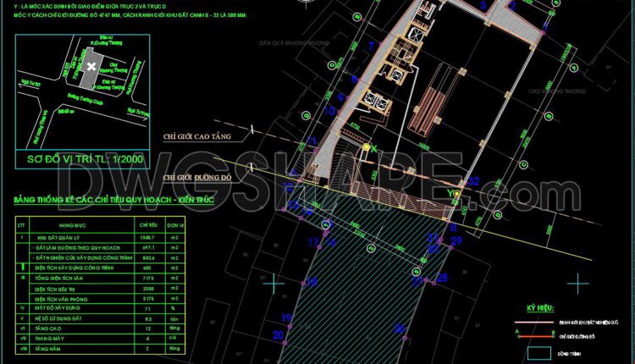Select 'ĐẤT LÀM ĐƯỜNG THEO QUY HOẠCH' row
The width and height of the screenshot is (635, 364).
click(x=101, y=248)
